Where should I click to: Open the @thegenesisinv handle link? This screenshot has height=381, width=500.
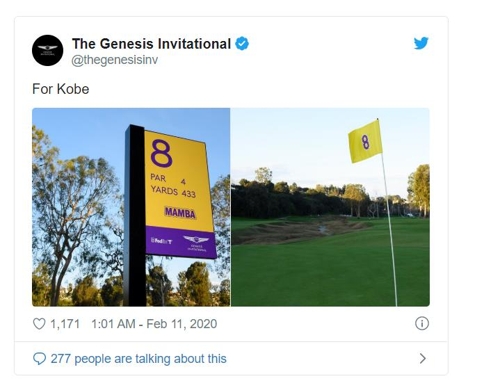[115, 60]
